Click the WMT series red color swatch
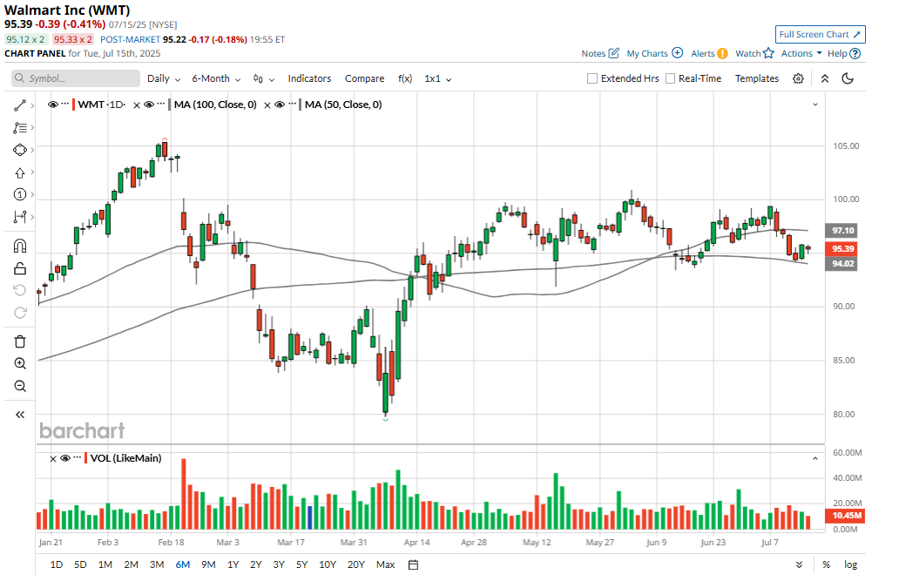The image size is (899, 588). point(74,105)
